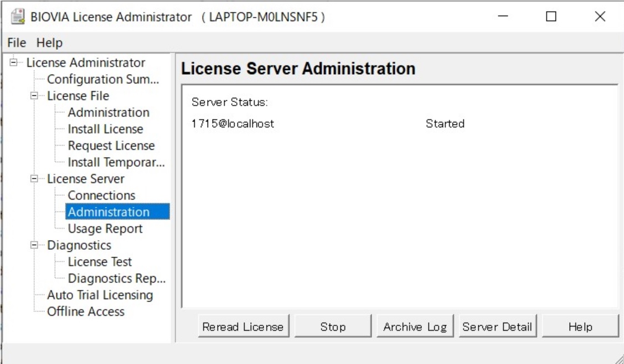
Task: Click the Reread License button
Action: (243, 326)
